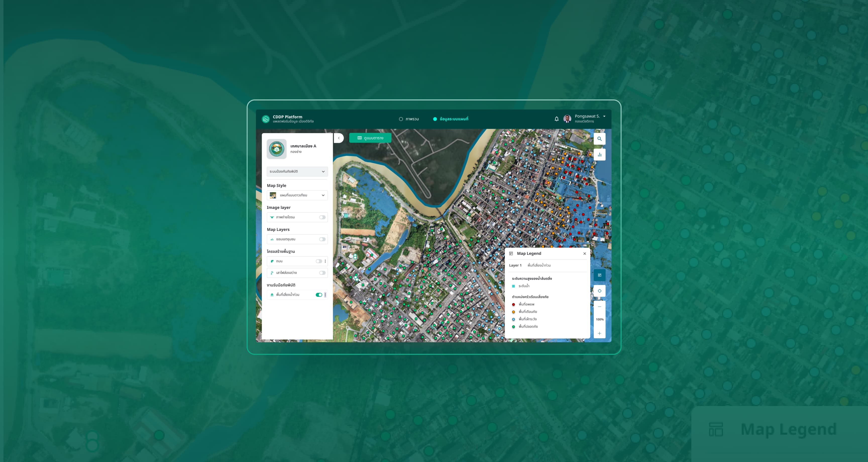Viewport: 868px width, 462px height.
Task: Zoom in with the plus icon
Action: point(600,333)
